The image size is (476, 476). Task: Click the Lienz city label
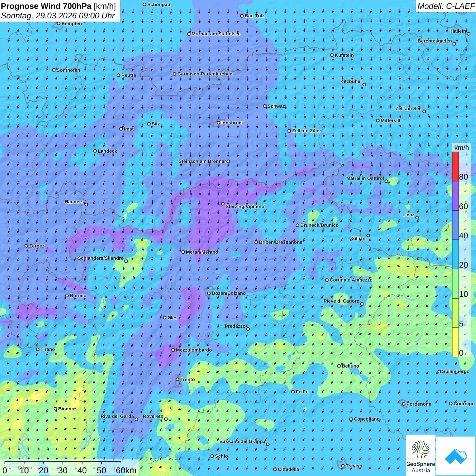pyautogui.click(x=408, y=215)
